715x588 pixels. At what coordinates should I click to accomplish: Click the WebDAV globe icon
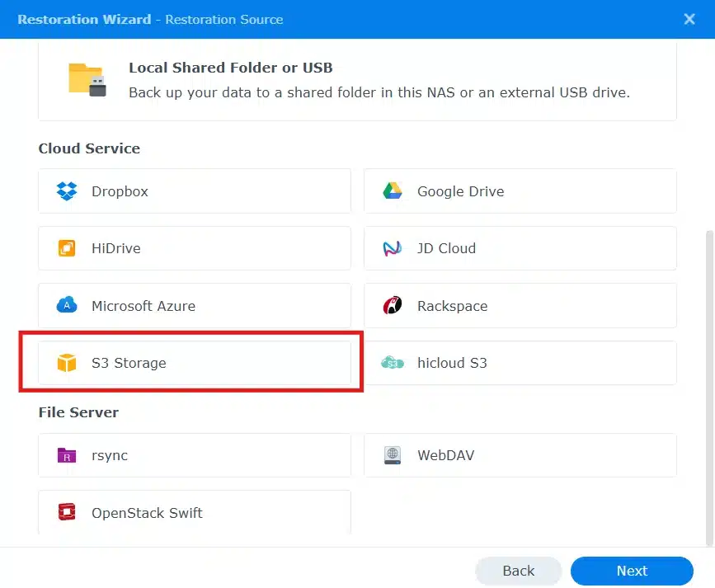click(x=393, y=455)
